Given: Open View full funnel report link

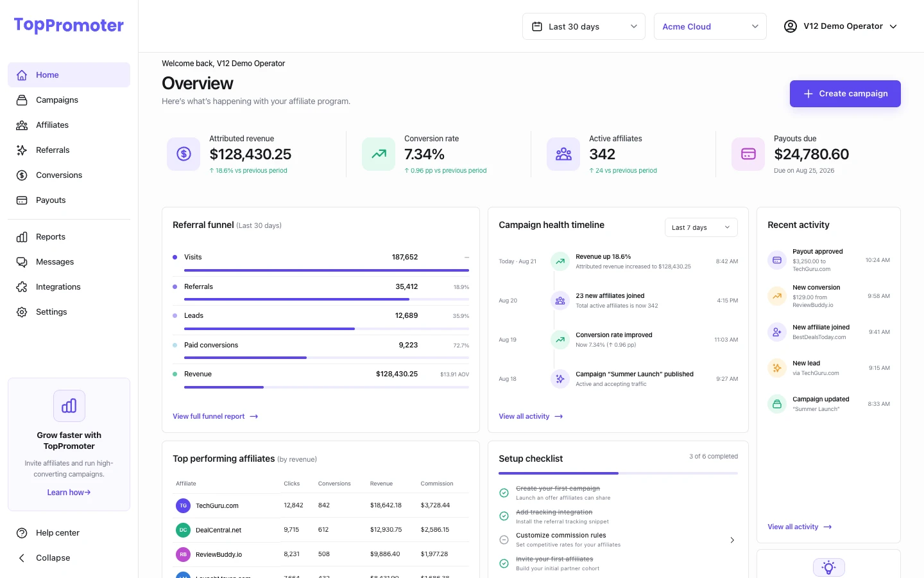Looking at the screenshot, I should pos(216,416).
